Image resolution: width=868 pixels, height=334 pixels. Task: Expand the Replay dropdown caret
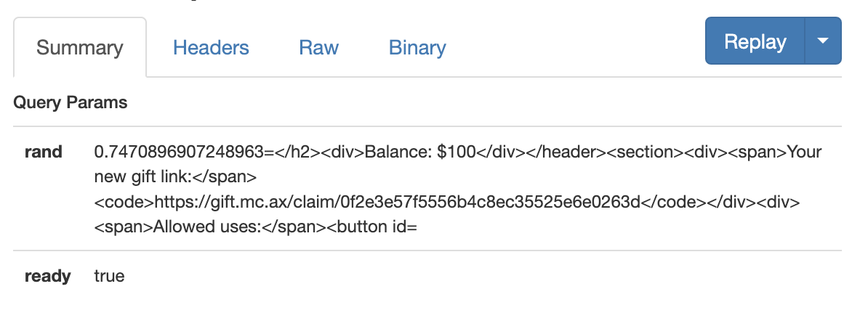[x=823, y=41]
